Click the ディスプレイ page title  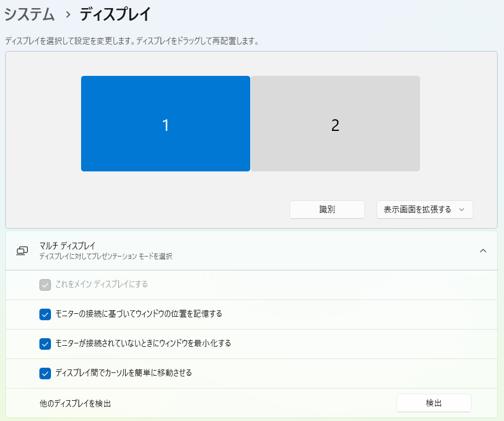(116, 14)
